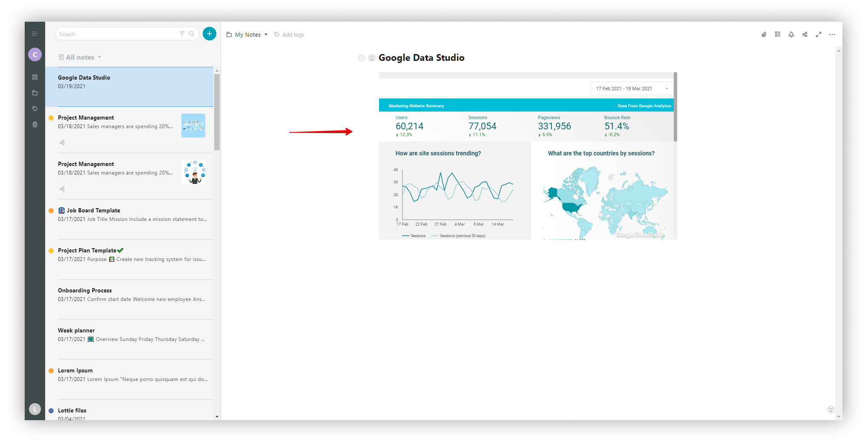The width and height of the screenshot is (868, 441).
Task: Click yellow color dot on first Project Management note
Action: tap(51, 118)
